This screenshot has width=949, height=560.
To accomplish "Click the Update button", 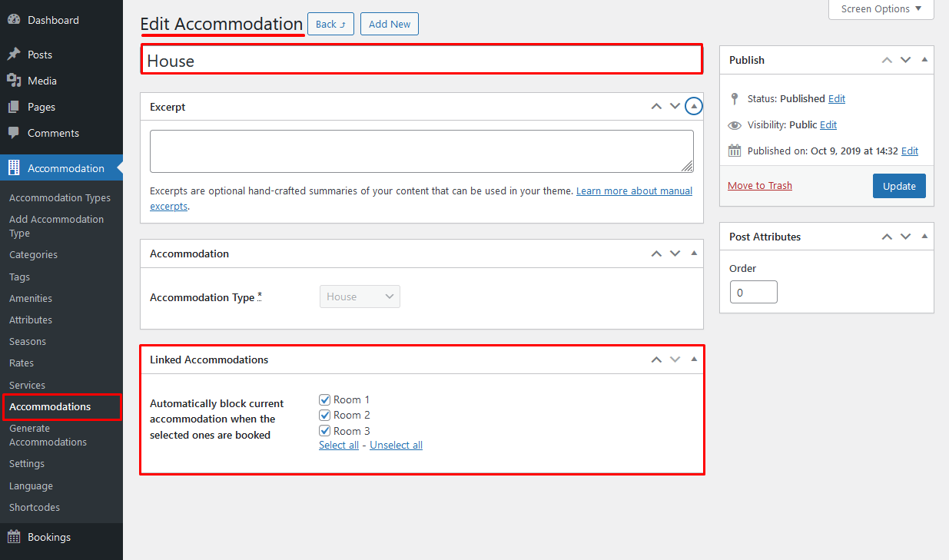I will (899, 186).
